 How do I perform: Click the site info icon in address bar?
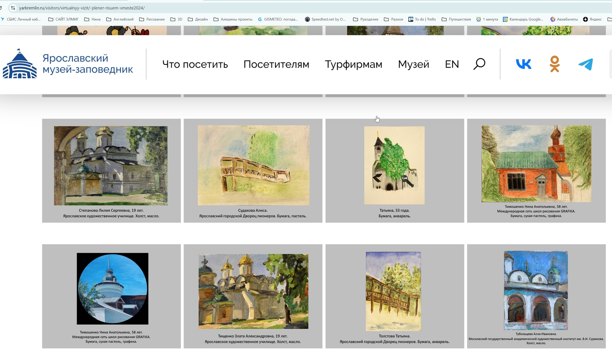click(x=13, y=8)
